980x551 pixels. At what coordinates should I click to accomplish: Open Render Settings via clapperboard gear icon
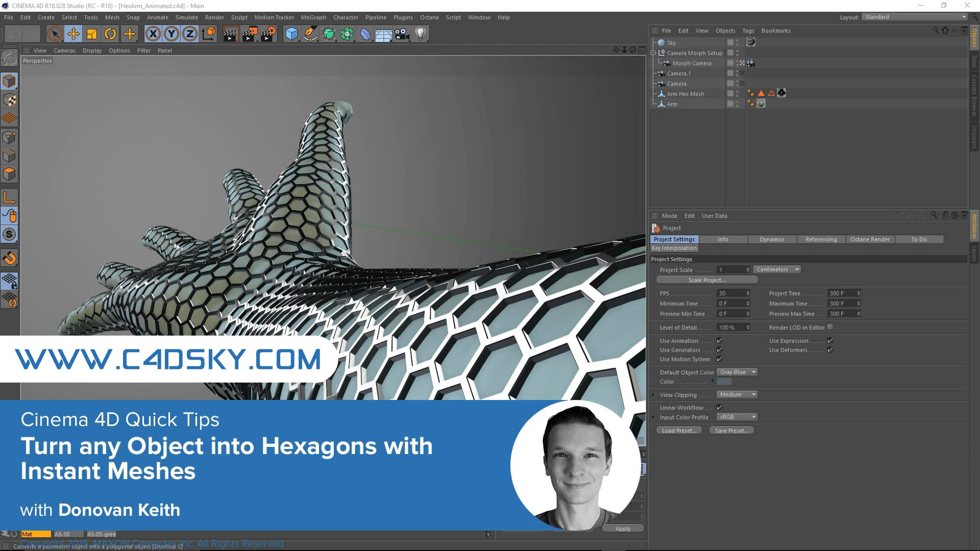point(267,34)
